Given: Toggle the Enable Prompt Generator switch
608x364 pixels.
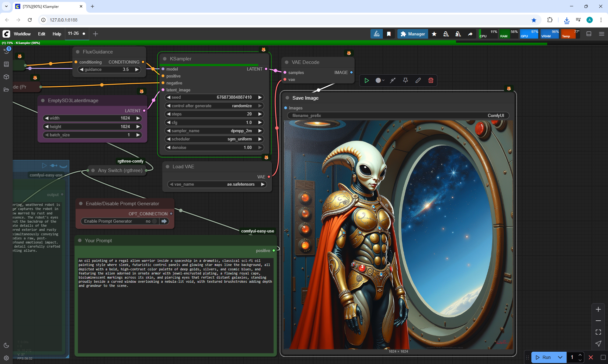Looking at the screenshot, I should pos(155,221).
